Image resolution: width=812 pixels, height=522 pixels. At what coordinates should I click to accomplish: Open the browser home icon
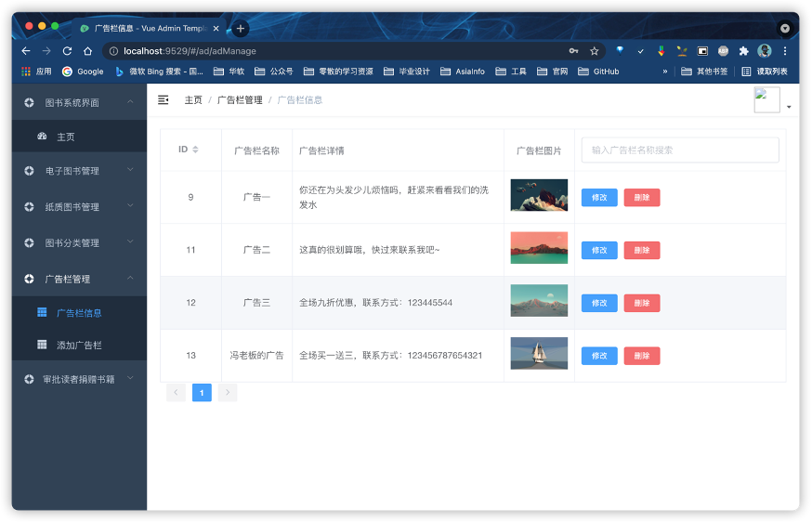tap(88, 51)
